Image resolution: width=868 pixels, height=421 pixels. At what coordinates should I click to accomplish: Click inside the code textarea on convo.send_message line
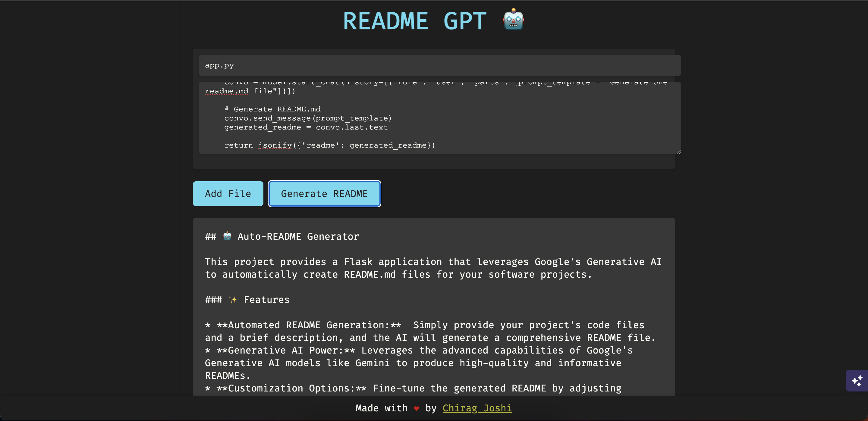[308, 118]
